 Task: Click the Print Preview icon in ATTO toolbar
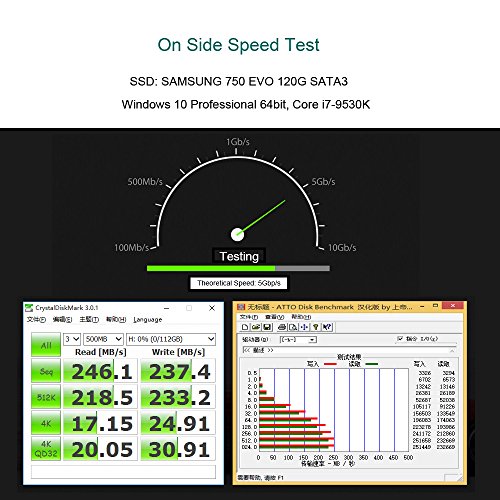[x=293, y=327]
